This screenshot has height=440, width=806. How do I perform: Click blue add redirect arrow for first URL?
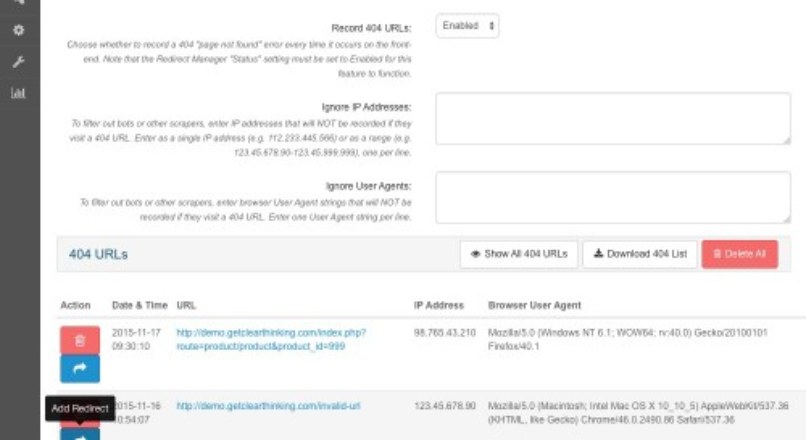pos(80,368)
